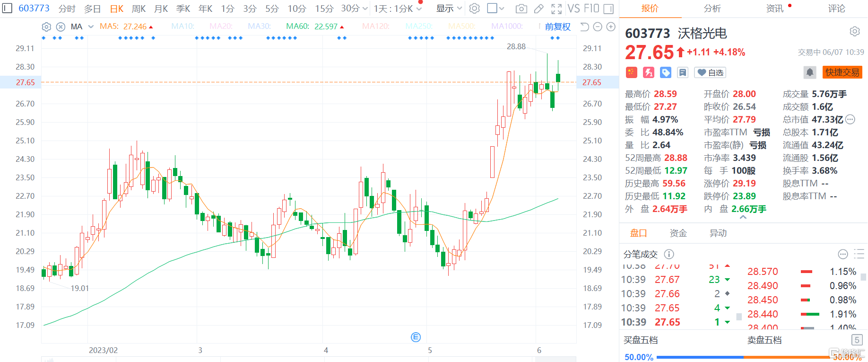Image resolution: width=868 pixels, height=362 pixels.
Task: Open the 显示 display dropdown
Action: tap(449, 9)
